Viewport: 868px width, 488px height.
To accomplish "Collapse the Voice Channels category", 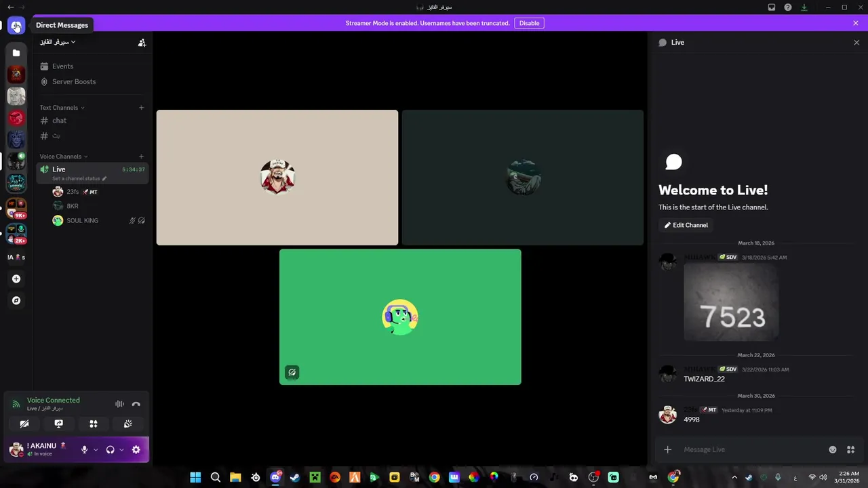I will [x=64, y=157].
